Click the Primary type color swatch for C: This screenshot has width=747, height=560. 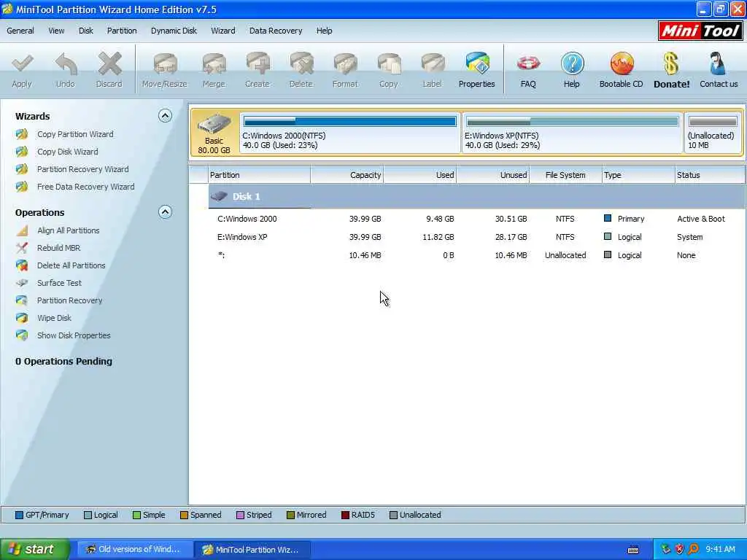[608, 219]
